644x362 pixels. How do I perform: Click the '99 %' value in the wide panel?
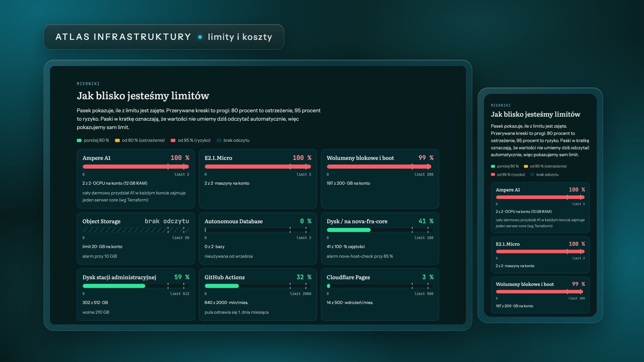pos(426,158)
